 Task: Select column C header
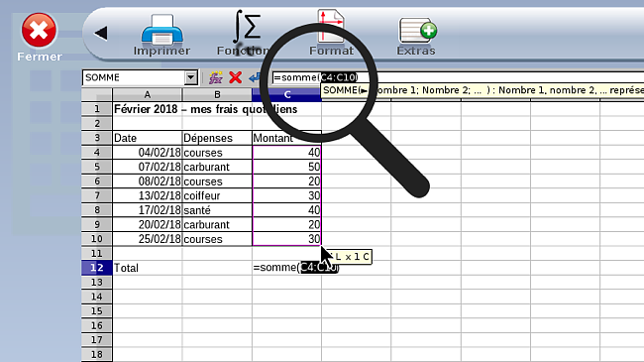click(286, 94)
